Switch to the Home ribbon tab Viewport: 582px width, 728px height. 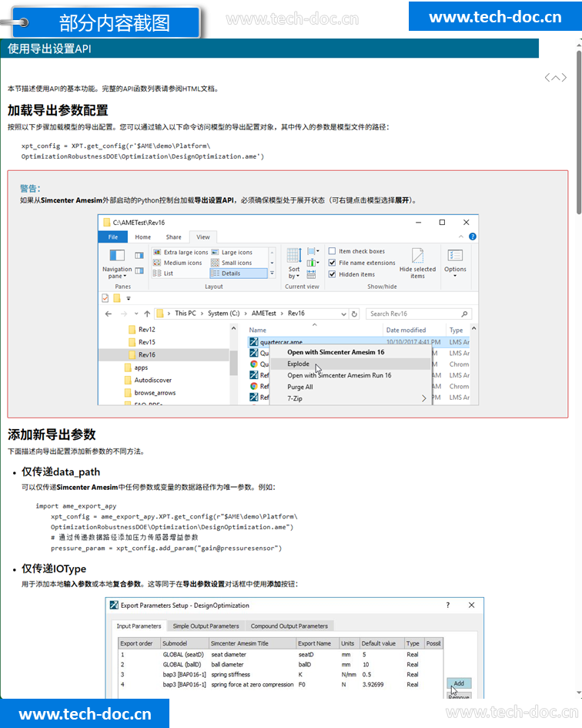click(143, 237)
